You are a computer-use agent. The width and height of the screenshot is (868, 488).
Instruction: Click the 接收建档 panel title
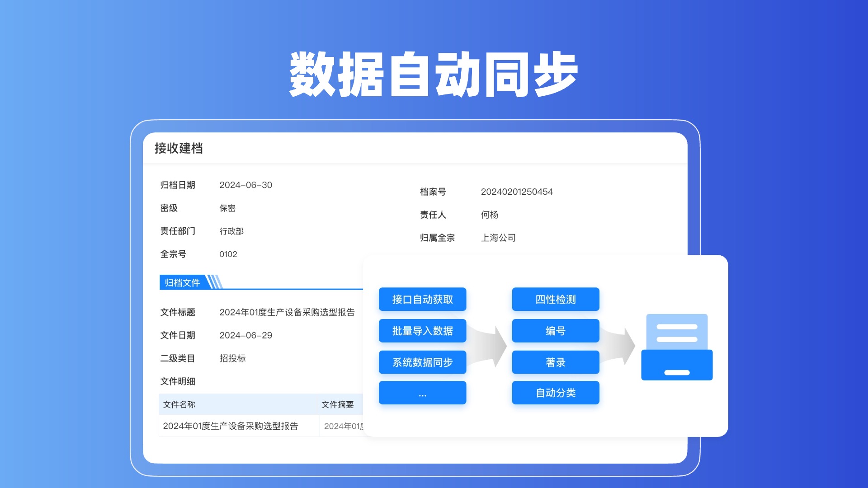pos(179,148)
